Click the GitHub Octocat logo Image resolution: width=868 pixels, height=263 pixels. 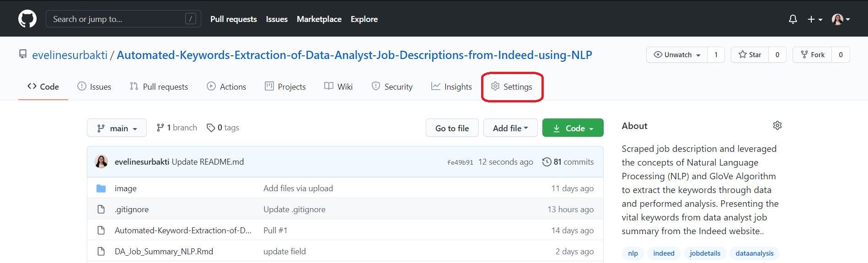[27, 19]
